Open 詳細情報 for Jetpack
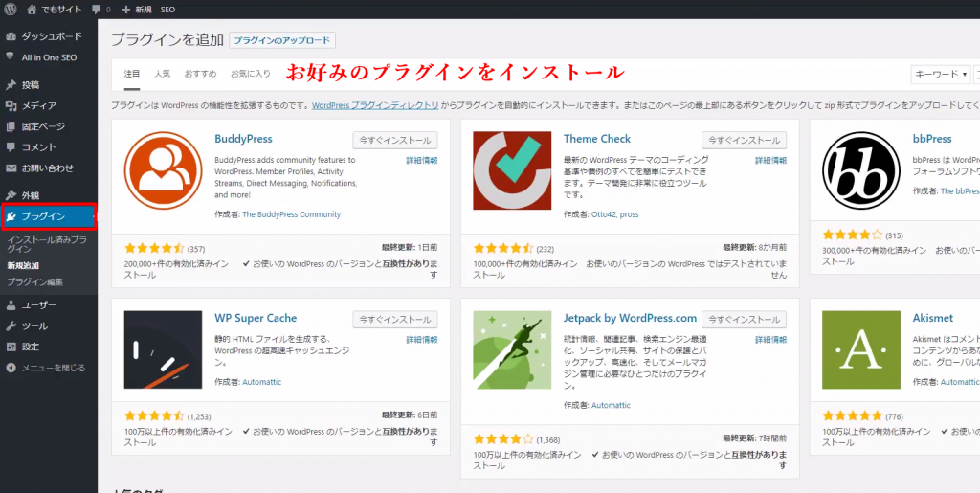 (x=770, y=340)
